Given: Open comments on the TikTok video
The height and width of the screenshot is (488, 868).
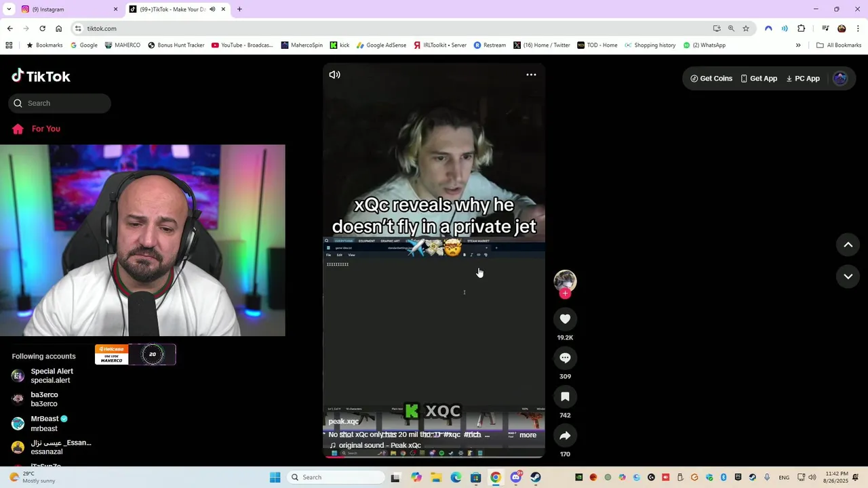Looking at the screenshot, I should (x=565, y=358).
